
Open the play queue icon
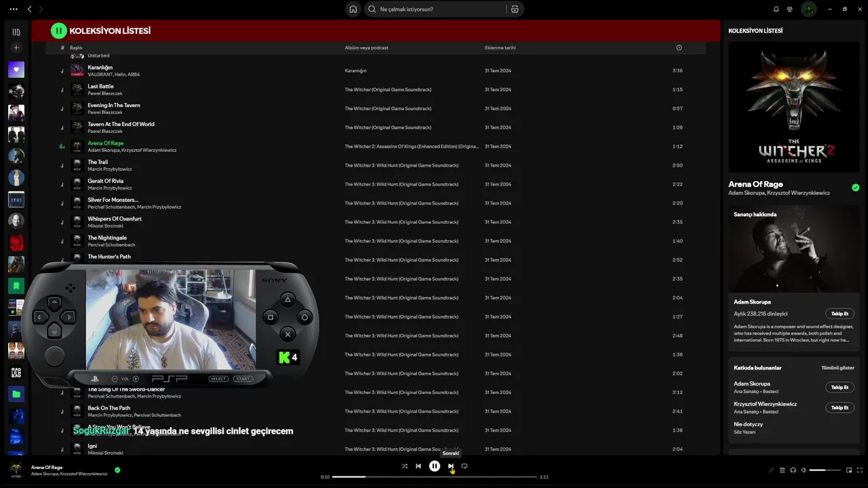tap(782, 470)
